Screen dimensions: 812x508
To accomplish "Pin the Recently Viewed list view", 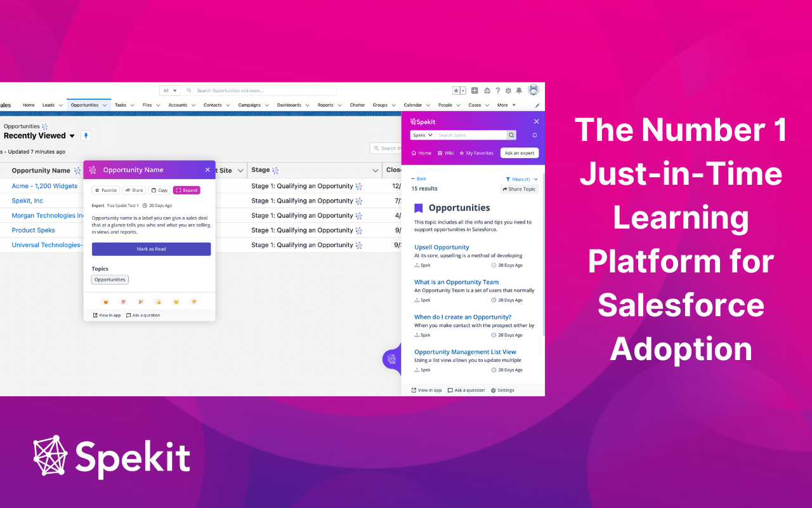I will 86,136.
